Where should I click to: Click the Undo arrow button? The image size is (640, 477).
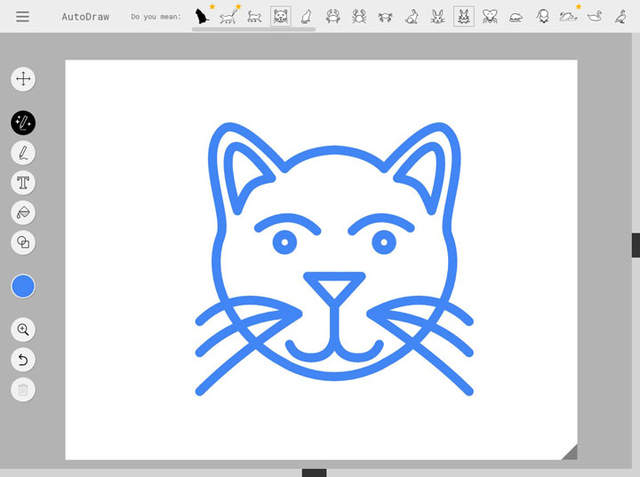click(23, 359)
